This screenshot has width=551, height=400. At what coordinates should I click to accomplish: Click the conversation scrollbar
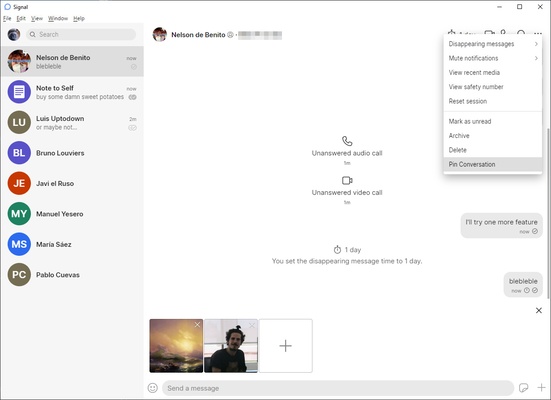pos(548,213)
